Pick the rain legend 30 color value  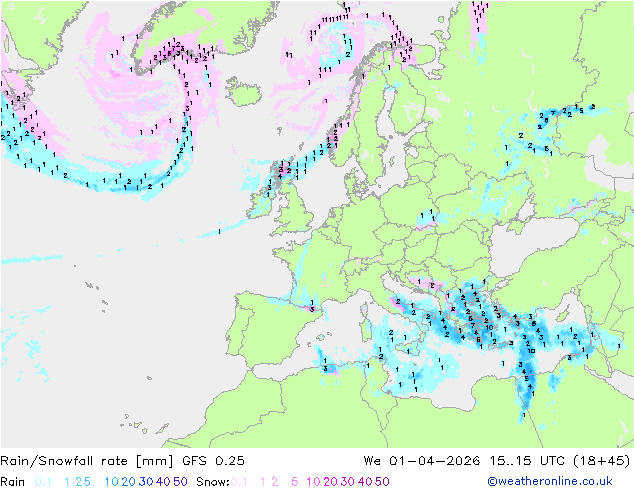point(146,482)
